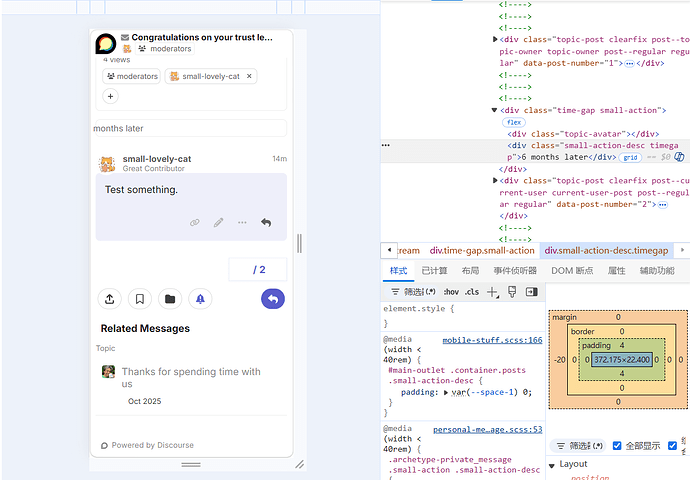Open mobile-stuff.scss:166 source link
Screen dimensions: 690x480
[492, 340]
